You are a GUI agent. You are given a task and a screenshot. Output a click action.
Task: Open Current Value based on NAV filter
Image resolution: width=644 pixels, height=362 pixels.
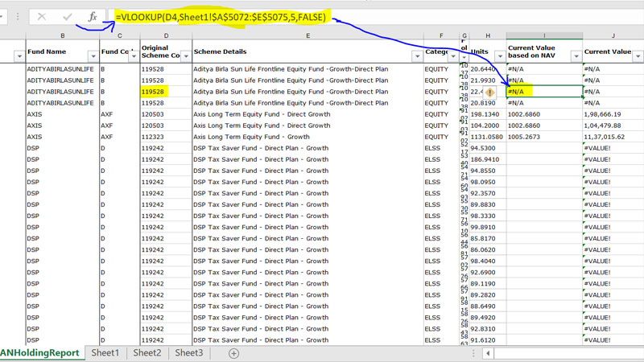(576, 56)
